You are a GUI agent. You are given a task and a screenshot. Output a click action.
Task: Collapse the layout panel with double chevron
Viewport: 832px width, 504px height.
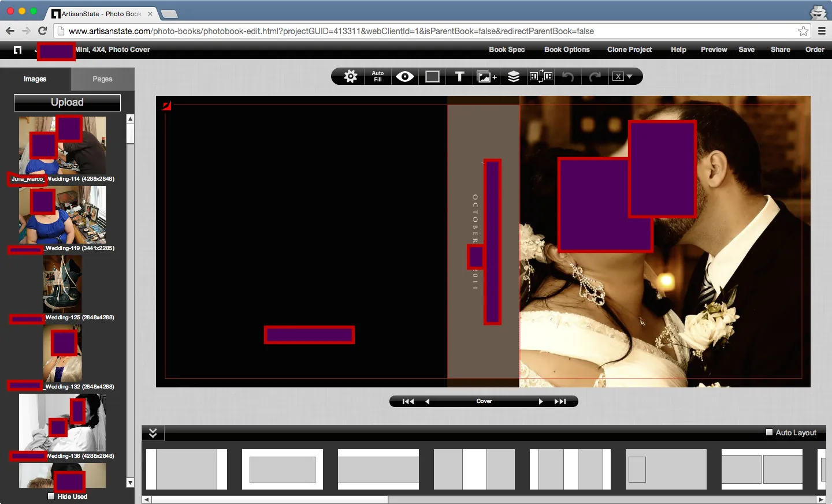tap(153, 432)
